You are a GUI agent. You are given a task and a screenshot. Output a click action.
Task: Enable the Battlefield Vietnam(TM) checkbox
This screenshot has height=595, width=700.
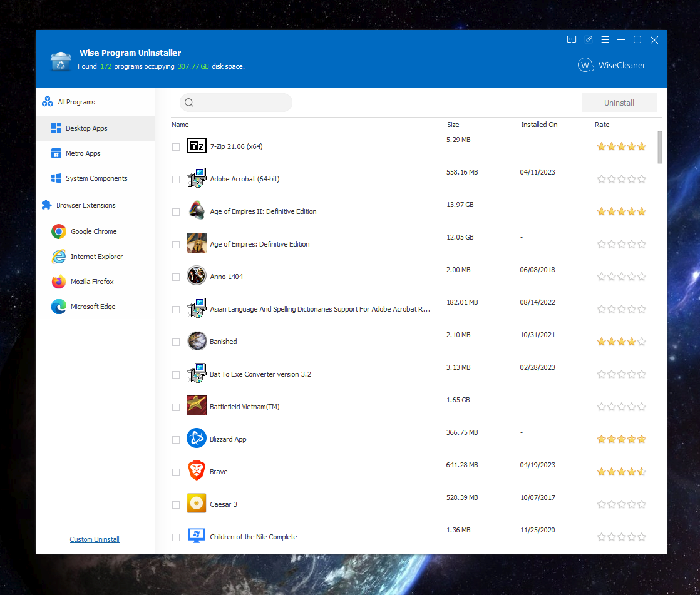point(176,407)
